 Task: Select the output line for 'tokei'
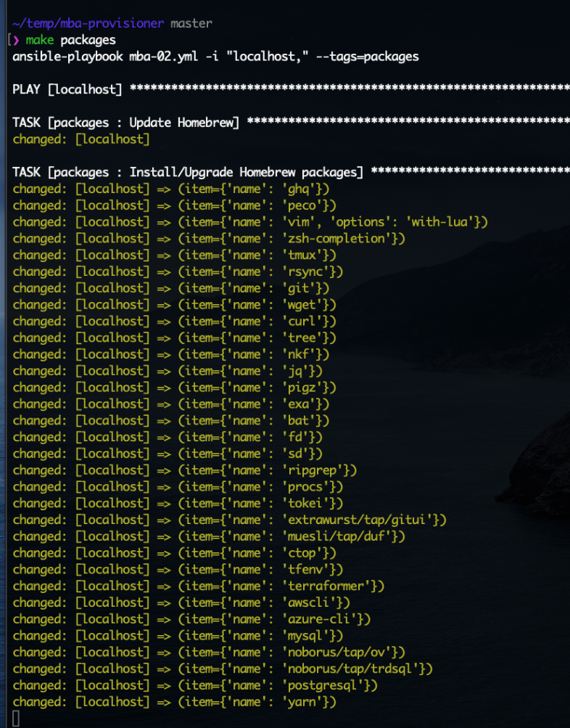[x=178, y=504]
